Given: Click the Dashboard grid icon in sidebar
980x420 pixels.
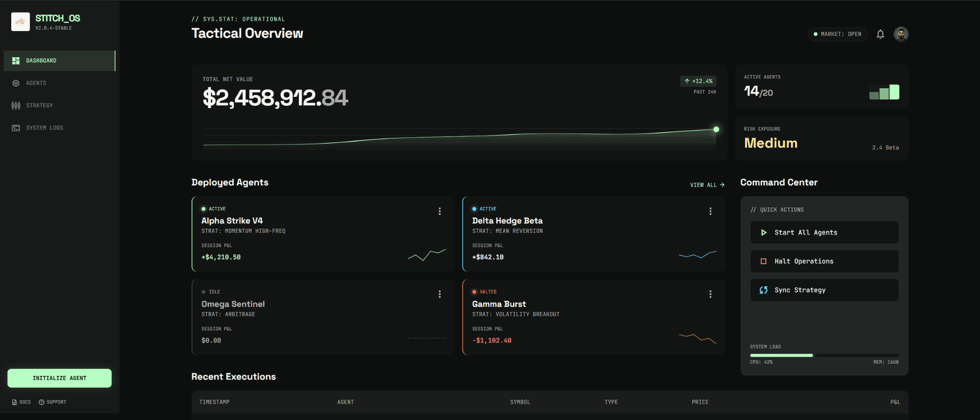Looking at the screenshot, I should click(16, 61).
